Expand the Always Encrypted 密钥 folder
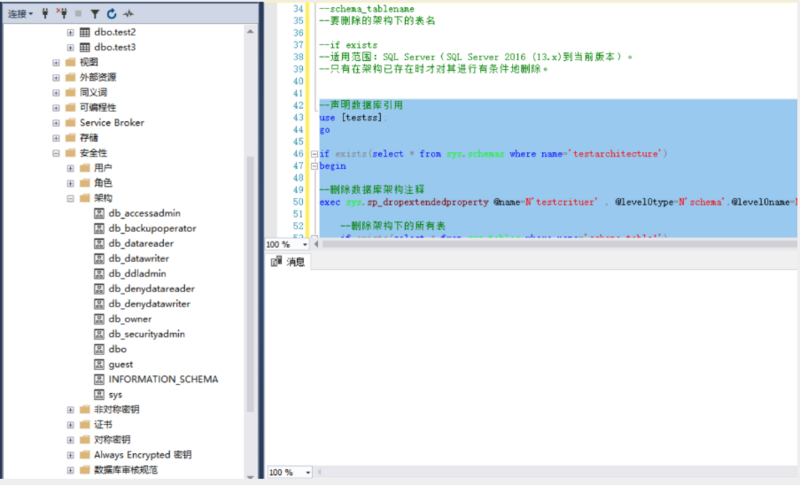This screenshot has width=800, height=485. point(70,455)
